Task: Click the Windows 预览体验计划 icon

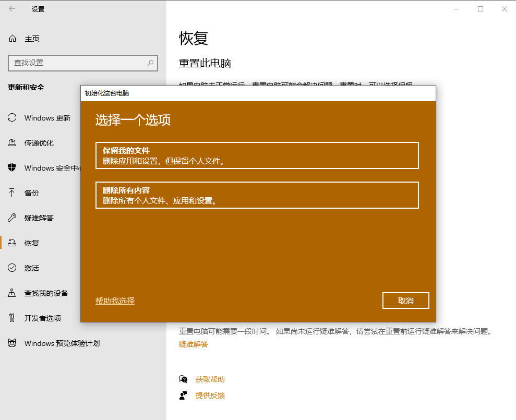Action: click(x=12, y=343)
